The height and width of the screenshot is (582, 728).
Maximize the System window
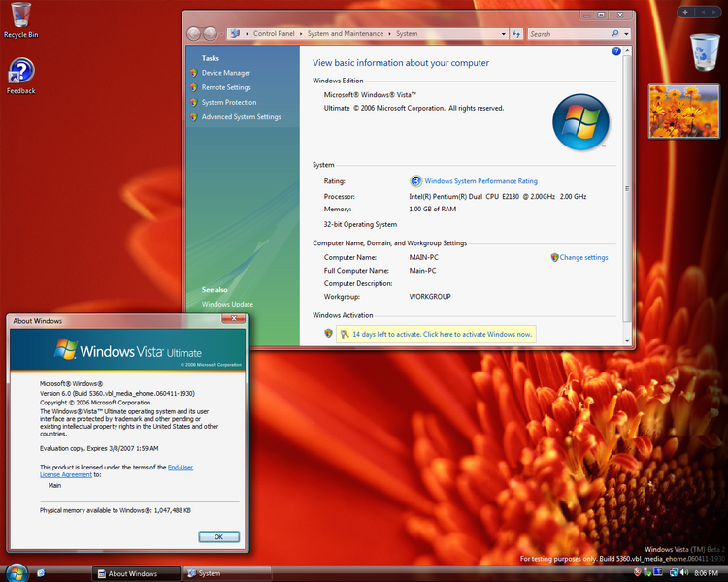(x=601, y=15)
